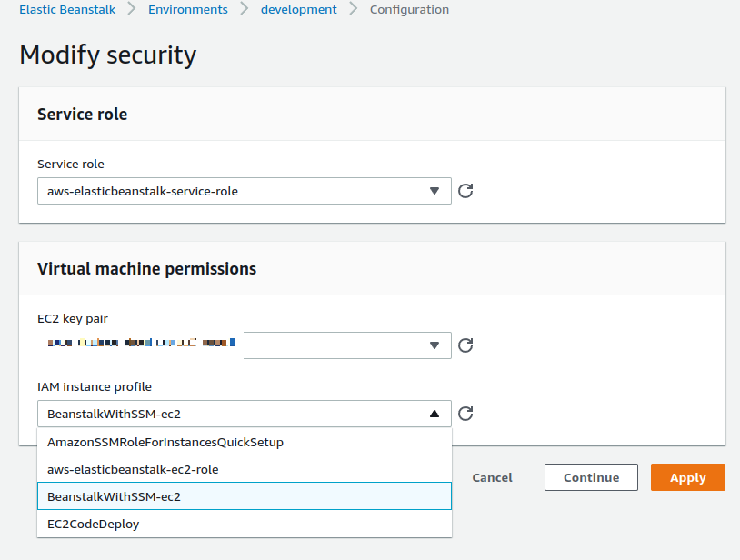Viewport: 740px width, 560px height.
Task: Refresh the IAM instance profile list
Action: point(465,414)
